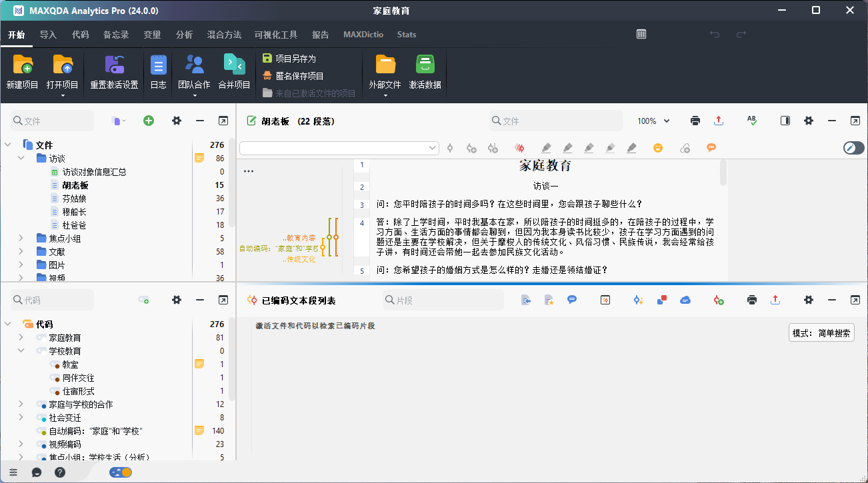This screenshot has height=483, width=868.
Task: Toggle edit mode switch in document browser
Action: 853,148
